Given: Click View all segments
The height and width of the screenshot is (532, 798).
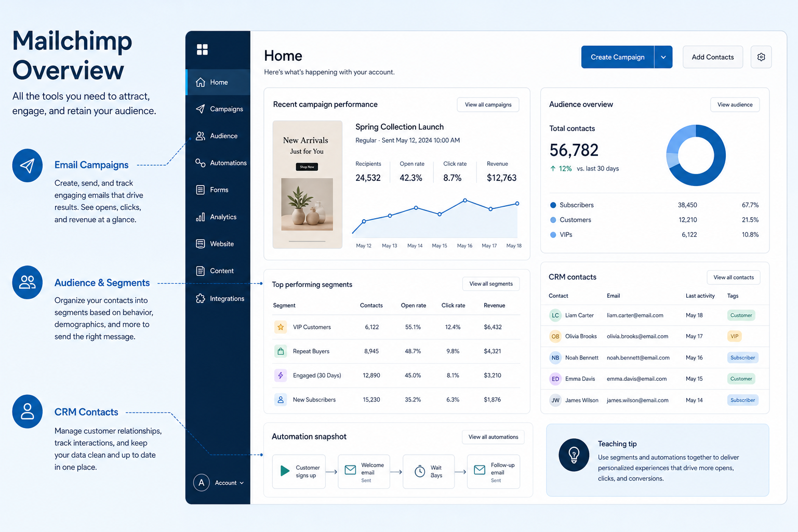Looking at the screenshot, I should tap(491, 284).
